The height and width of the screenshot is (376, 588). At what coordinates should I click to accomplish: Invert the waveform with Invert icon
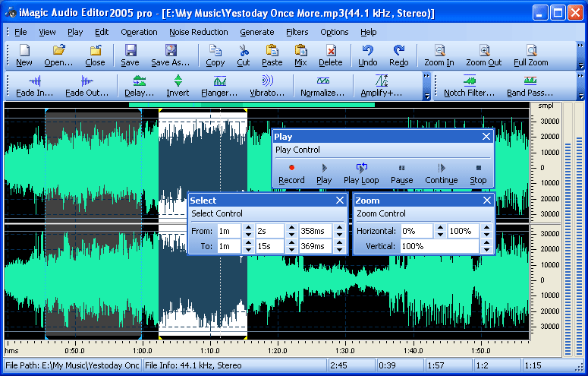click(x=178, y=86)
